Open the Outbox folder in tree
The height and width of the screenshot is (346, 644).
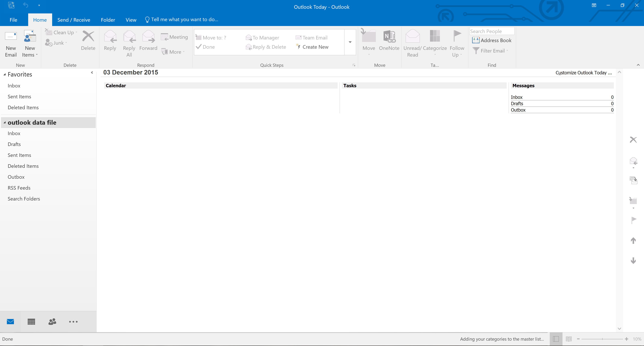point(16,177)
